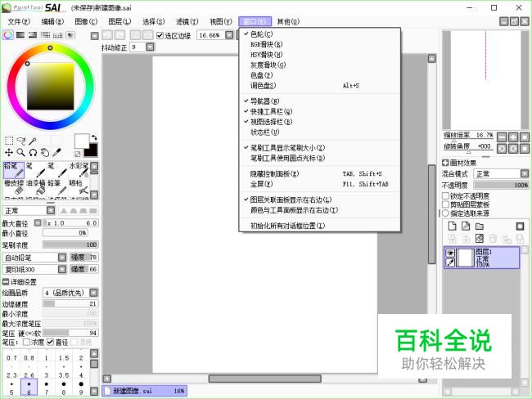The width and height of the screenshot is (532, 399).
Task: Open layer 混合模式 dropdown
Action: (525, 174)
